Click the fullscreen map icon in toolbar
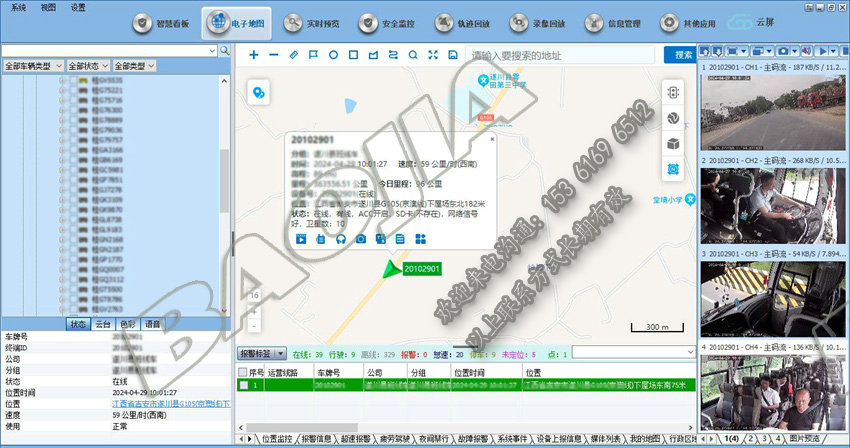 tap(433, 54)
